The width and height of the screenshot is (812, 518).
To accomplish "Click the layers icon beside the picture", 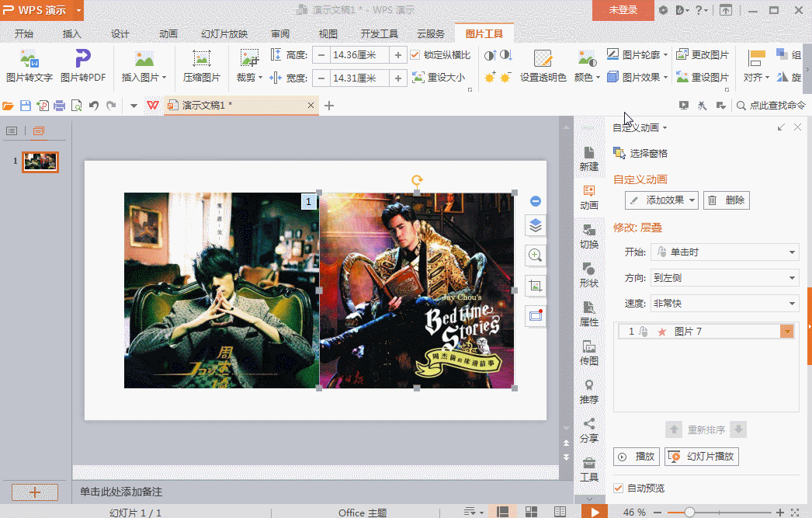I will [536, 225].
